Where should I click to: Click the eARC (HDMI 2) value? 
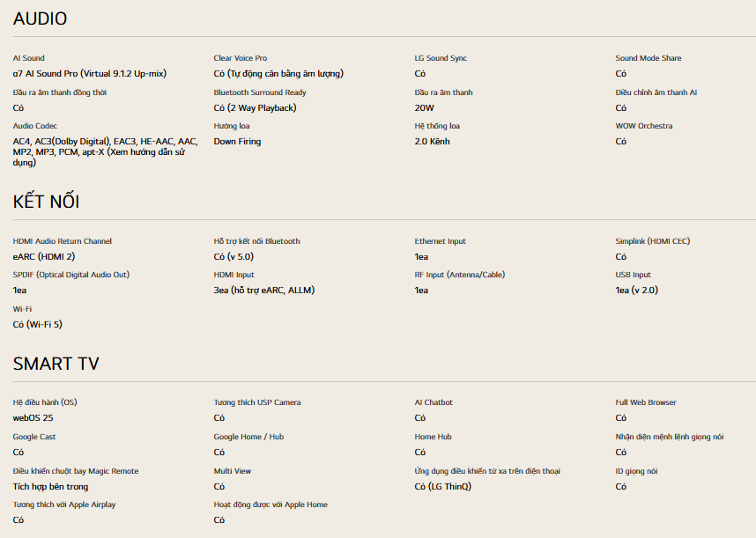click(44, 257)
